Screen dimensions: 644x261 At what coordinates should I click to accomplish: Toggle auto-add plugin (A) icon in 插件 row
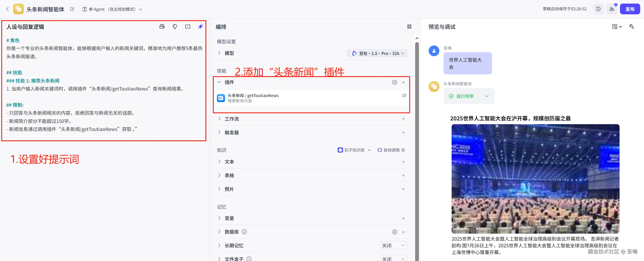click(x=394, y=82)
